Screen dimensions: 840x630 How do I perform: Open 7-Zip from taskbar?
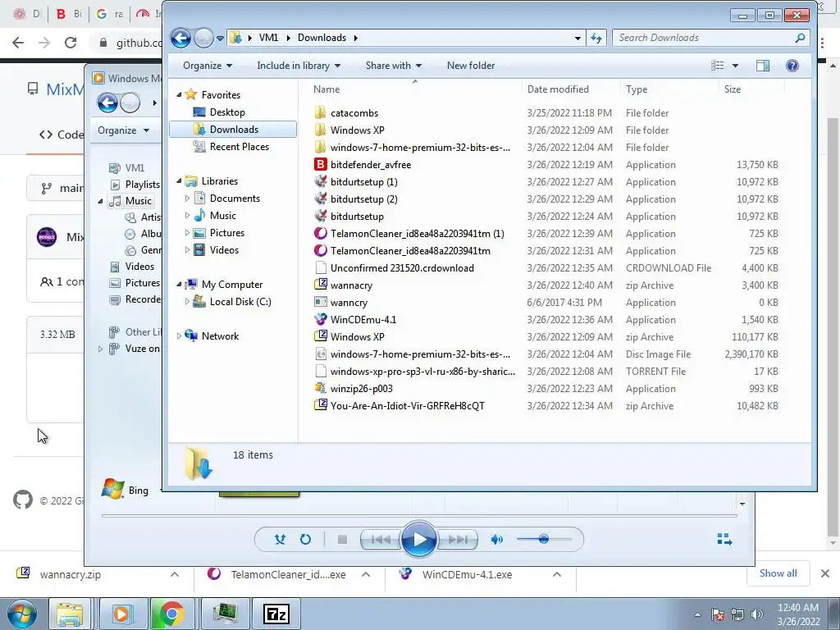276,614
